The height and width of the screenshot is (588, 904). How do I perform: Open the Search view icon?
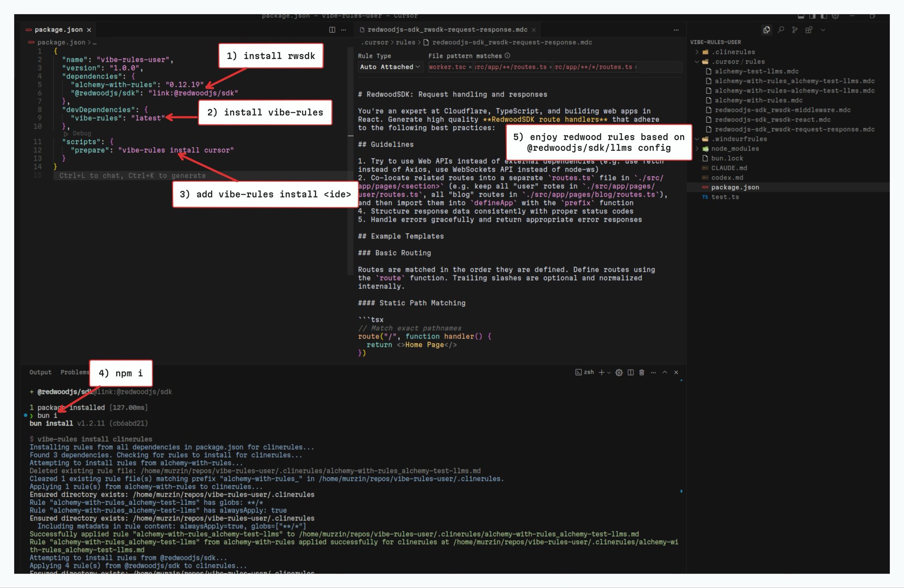pyautogui.click(x=781, y=30)
